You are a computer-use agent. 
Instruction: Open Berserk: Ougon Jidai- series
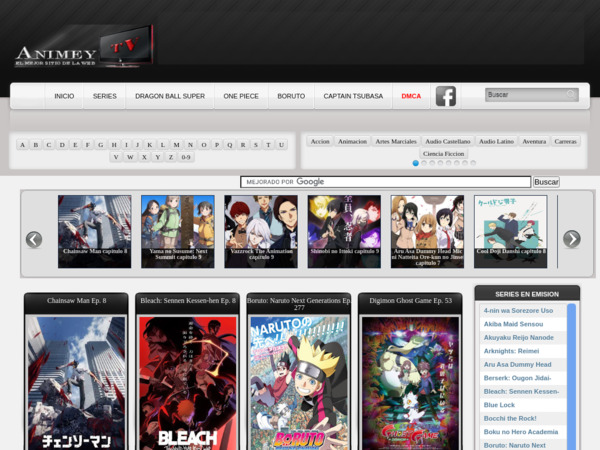pyautogui.click(x=517, y=378)
